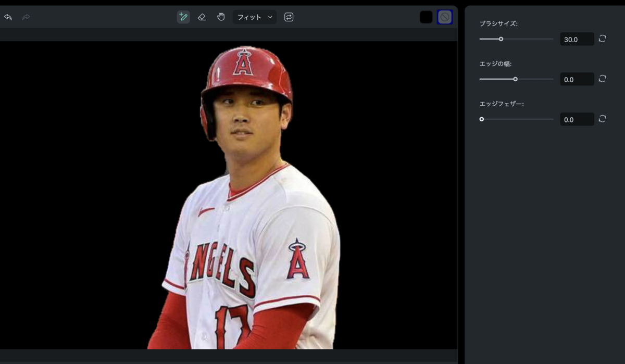
Task: Click the redo arrow icon
Action: tap(26, 17)
